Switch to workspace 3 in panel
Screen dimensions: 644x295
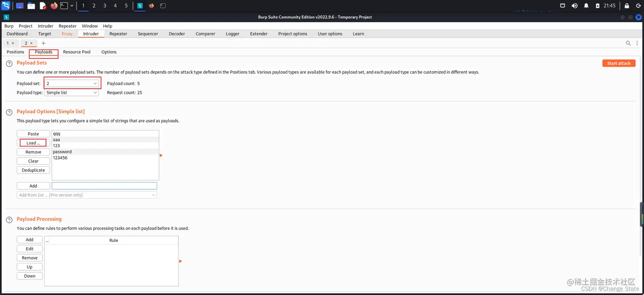point(105,6)
